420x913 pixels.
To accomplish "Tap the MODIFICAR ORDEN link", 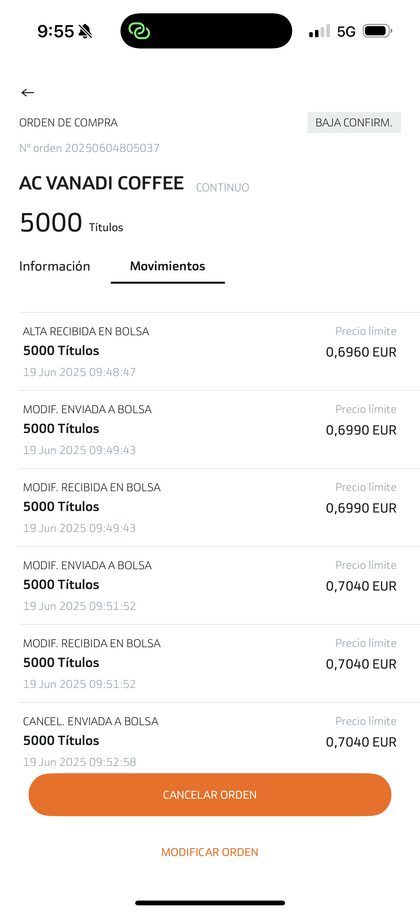I will coord(210,852).
